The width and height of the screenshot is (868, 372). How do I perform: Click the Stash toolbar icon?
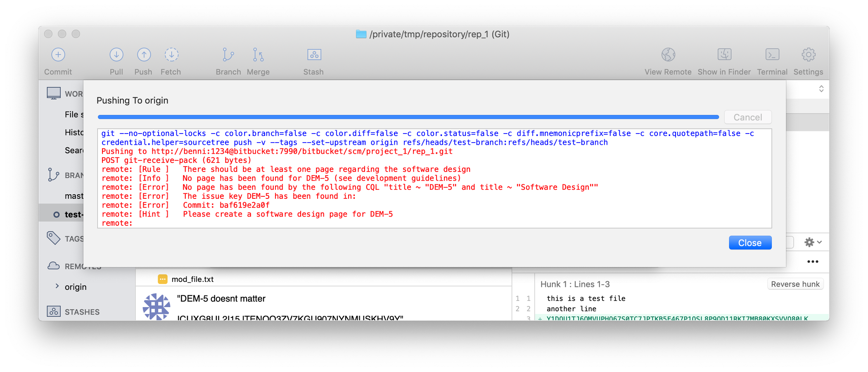click(x=314, y=55)
